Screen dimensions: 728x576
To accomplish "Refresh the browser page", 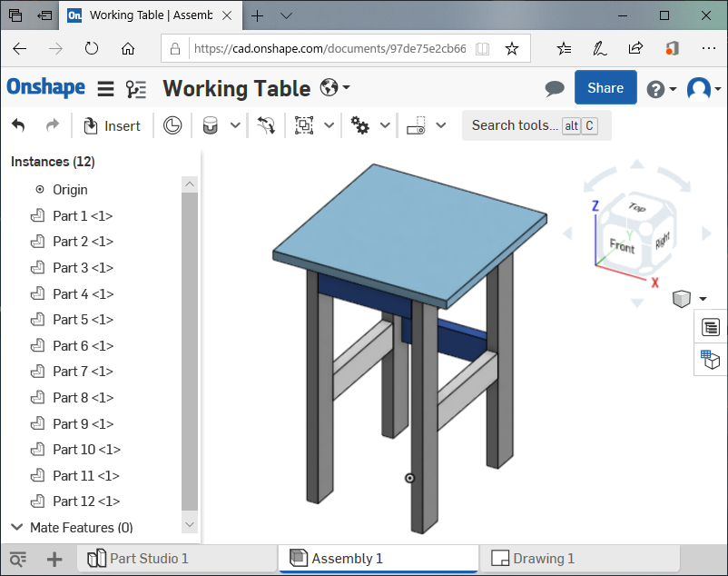I will click(x=92, y=48).
